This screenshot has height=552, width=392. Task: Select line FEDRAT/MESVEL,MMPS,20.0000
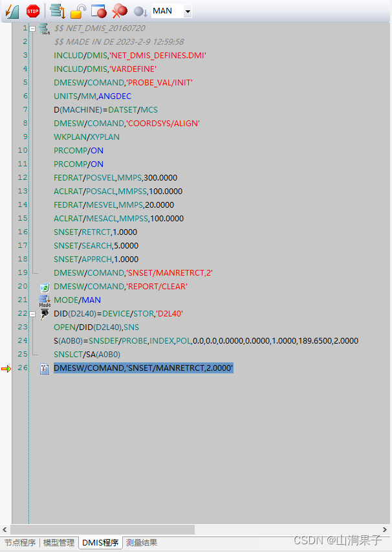point(114,205)
